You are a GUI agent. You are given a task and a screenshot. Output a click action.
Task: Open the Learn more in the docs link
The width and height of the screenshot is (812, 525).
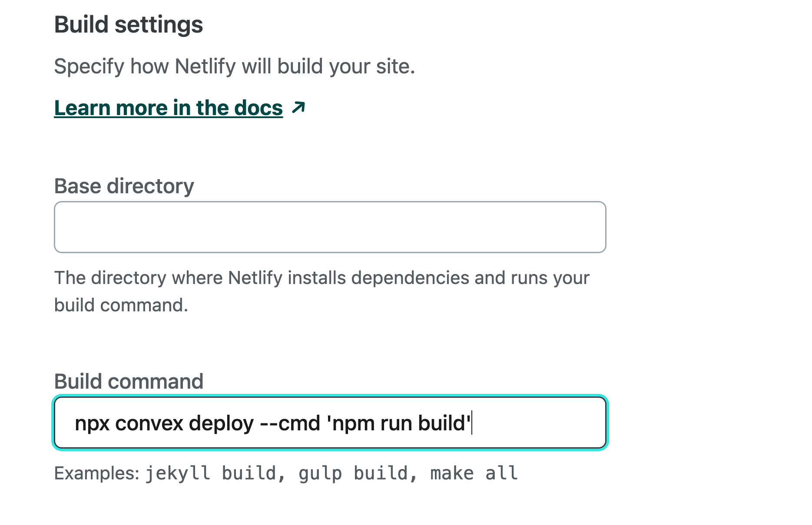coord(168,108)
